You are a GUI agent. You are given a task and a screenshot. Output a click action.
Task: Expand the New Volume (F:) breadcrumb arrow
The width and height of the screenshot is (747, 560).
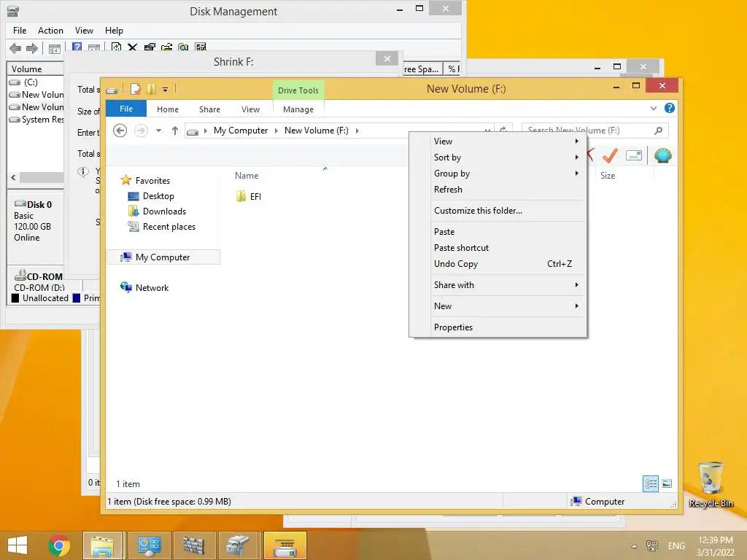coord(357,131)
